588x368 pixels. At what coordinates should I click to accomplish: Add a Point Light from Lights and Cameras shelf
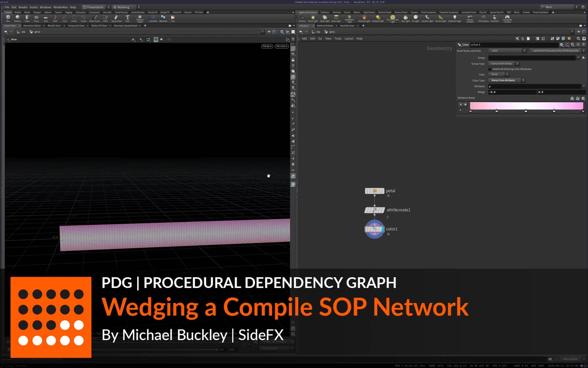point(312,18)
